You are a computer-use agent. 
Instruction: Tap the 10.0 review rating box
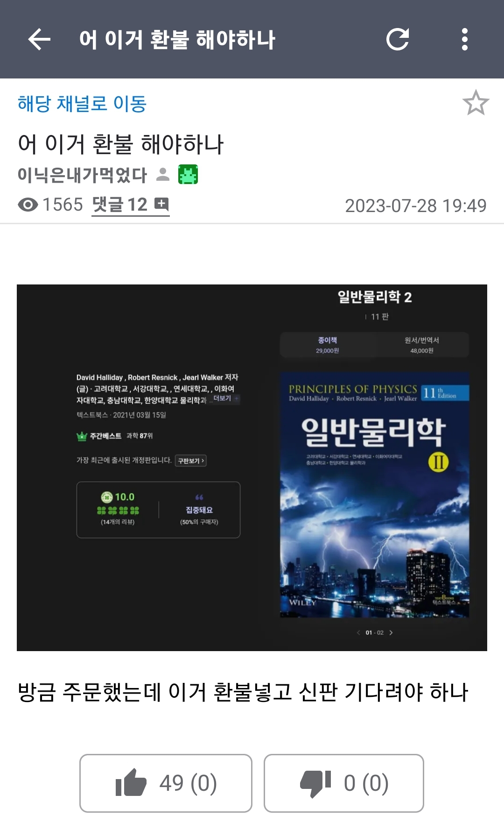point(118,509)
